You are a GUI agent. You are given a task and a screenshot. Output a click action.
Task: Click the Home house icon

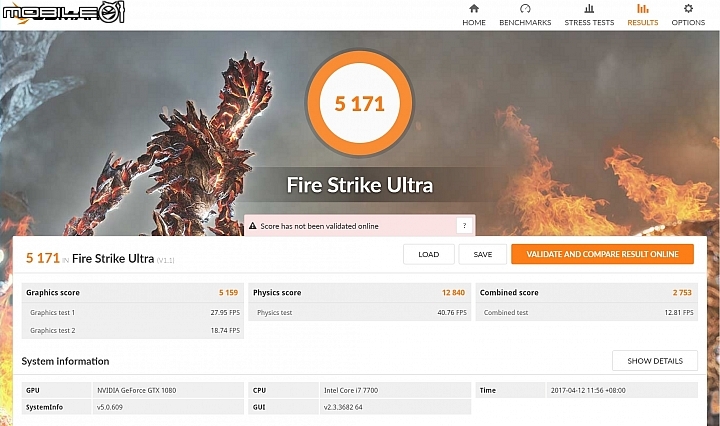click(x=474, y=8)
